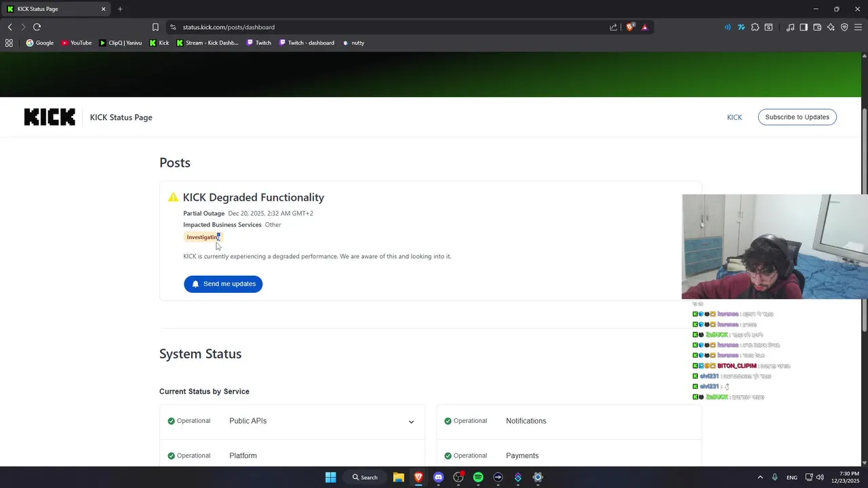Show hidden system tray icons

pos(760,477)
